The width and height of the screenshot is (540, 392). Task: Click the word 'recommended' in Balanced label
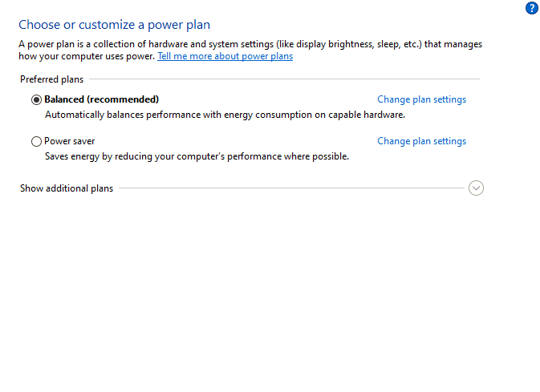pos(123,99)
